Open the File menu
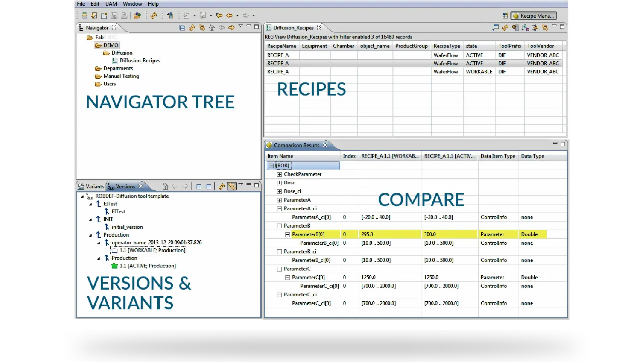The width and height of the screenshot is (644, 362). [81, 4]
